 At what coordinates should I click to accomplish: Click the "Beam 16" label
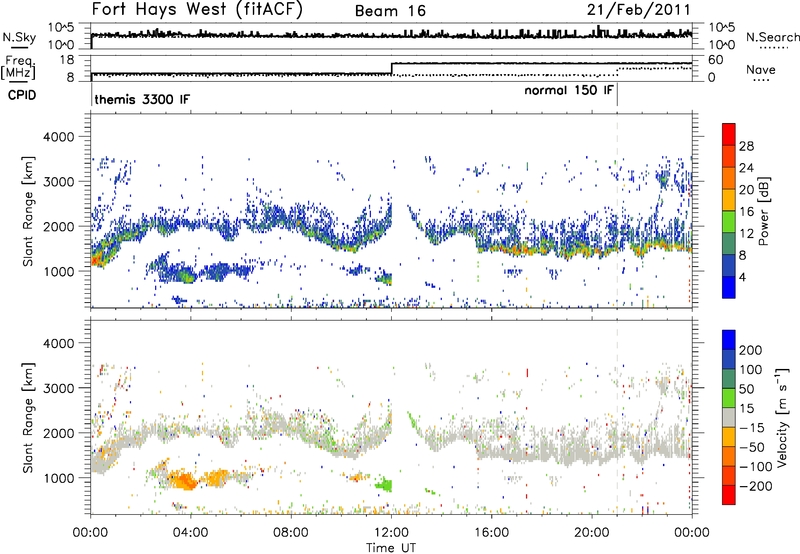[390, 11]
